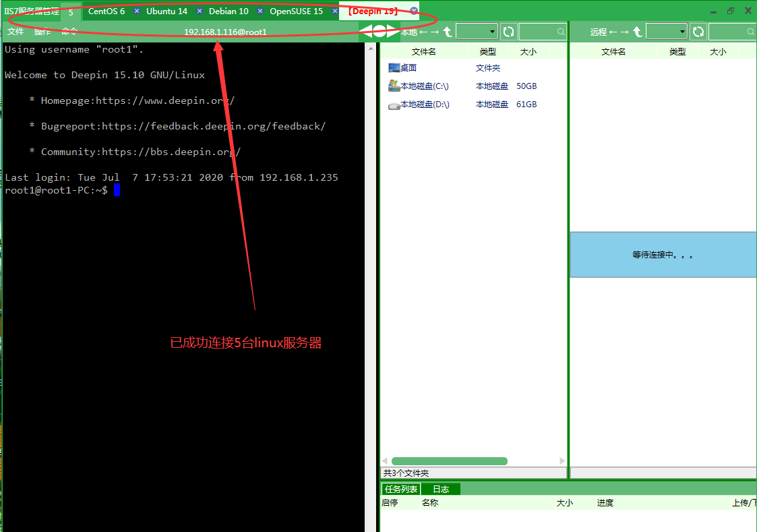Go back in local (本地) file pane
757x532 pixels.
point(423,32)
